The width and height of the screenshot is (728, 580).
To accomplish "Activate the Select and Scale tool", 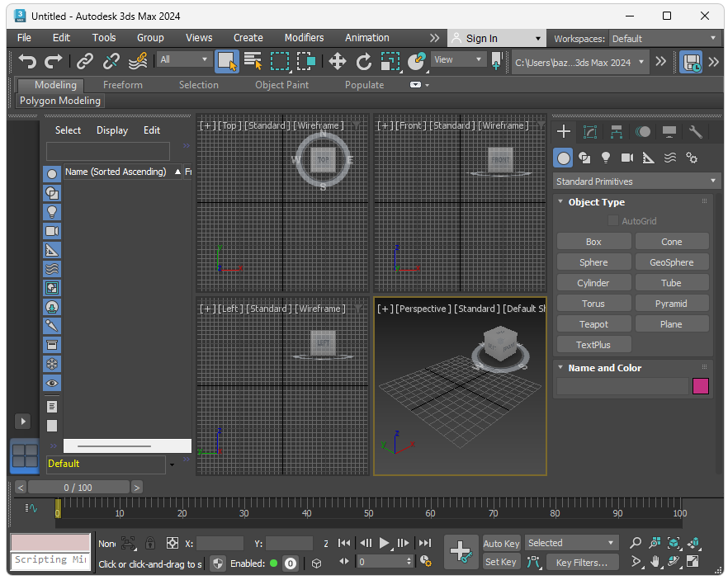I will 390,61.
